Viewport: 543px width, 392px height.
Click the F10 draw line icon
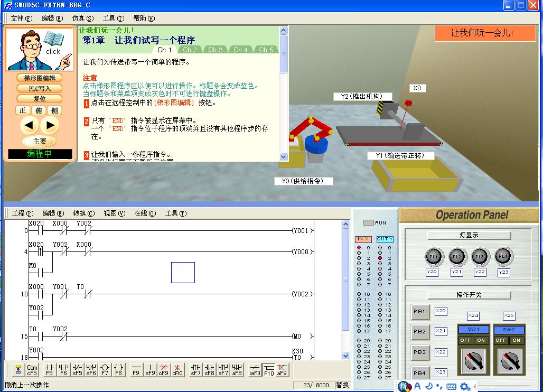pos(269,369)
